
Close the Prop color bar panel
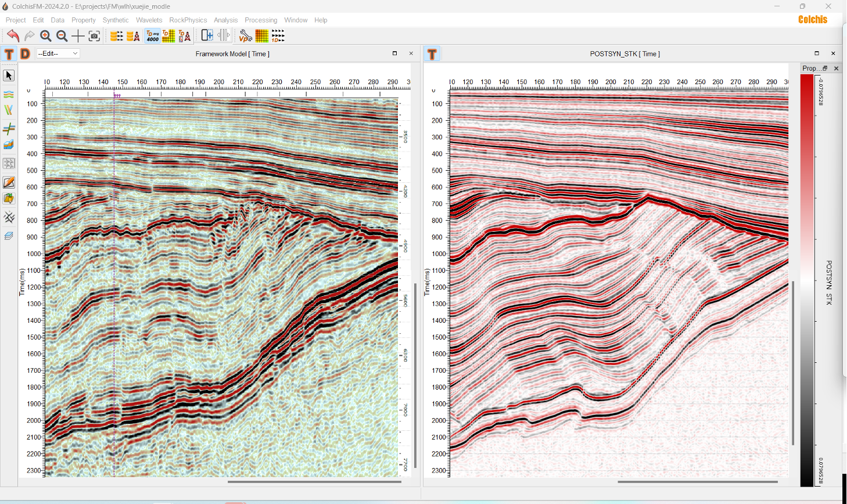(x=837, y=69)
